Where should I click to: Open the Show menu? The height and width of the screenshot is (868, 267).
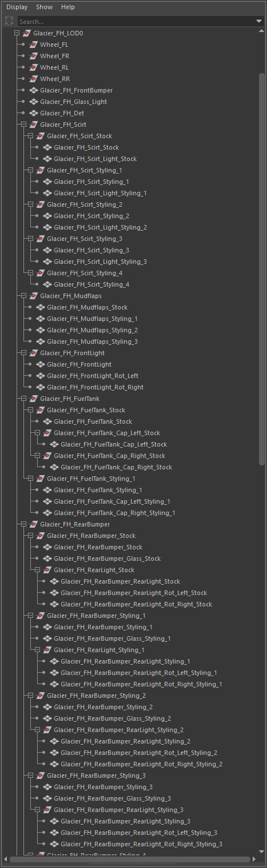pyautogui.click(x=44, y=7)
